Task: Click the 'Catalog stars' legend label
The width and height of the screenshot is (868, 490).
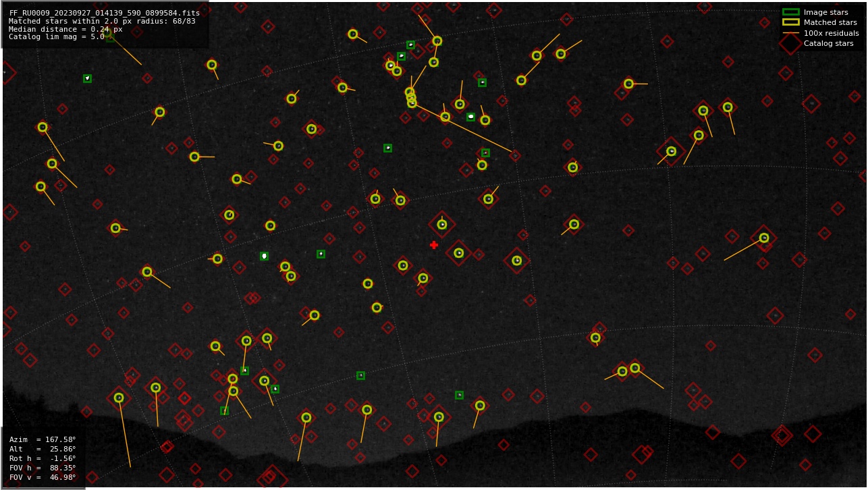Action: [828, 43]
